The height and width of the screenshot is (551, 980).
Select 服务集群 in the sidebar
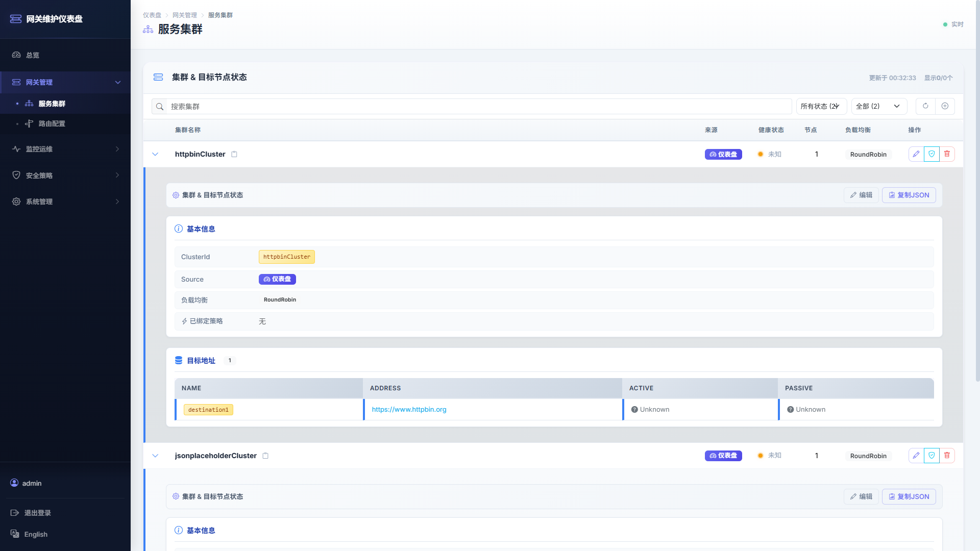[x=65, y=104]
